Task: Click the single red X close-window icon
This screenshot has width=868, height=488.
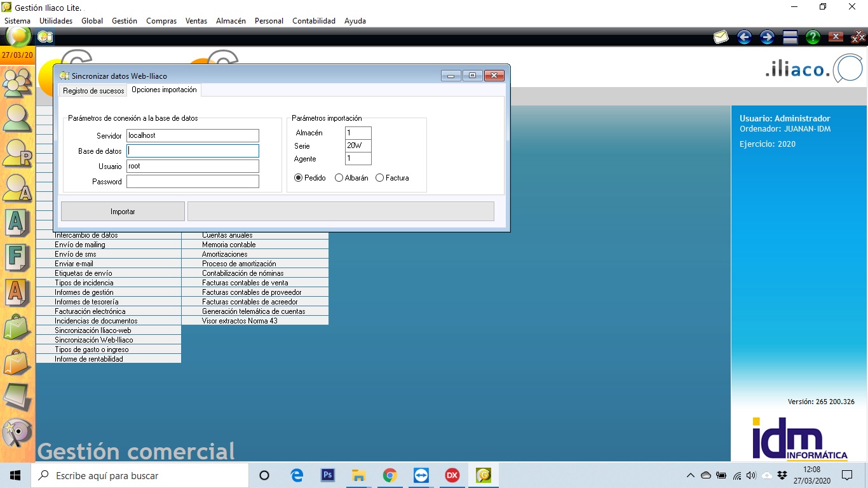Action: click(836, 37)
